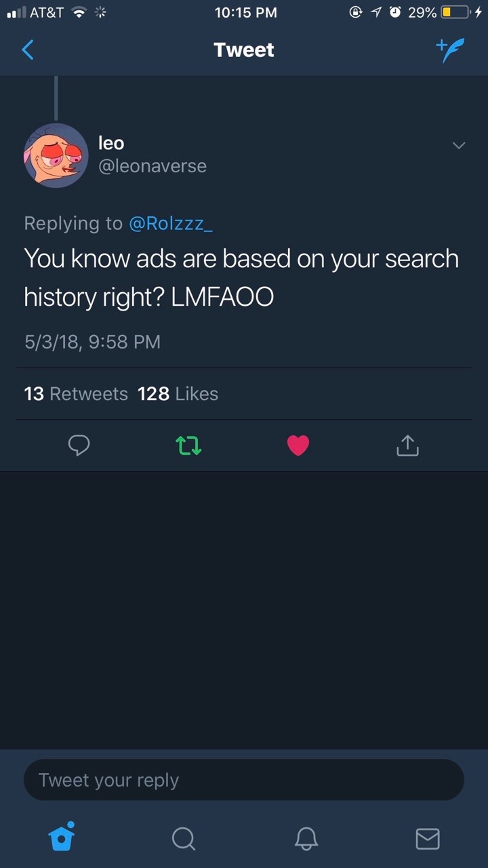This screenshot has width=488, height=868.
Task: Compose a new tweet with feather icon
Action: pos(451,50)
